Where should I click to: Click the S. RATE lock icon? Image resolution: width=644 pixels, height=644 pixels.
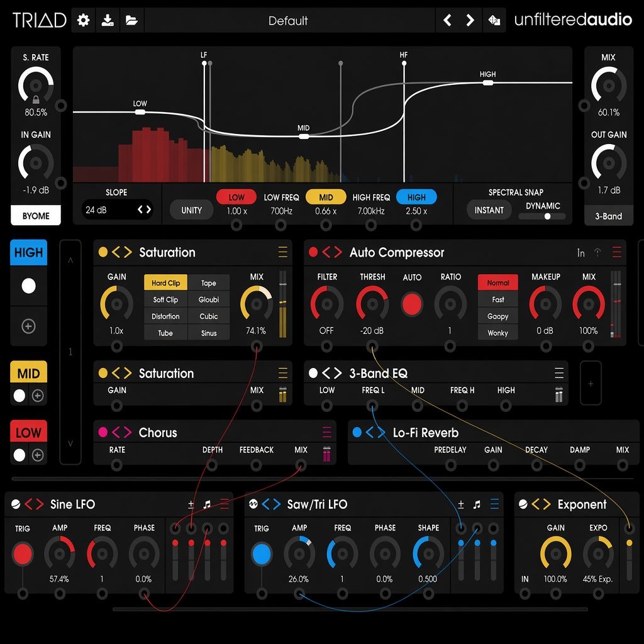[36, 99]
